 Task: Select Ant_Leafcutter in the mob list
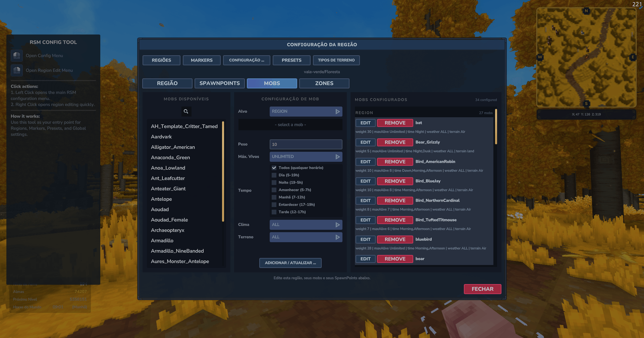(168, 178)
